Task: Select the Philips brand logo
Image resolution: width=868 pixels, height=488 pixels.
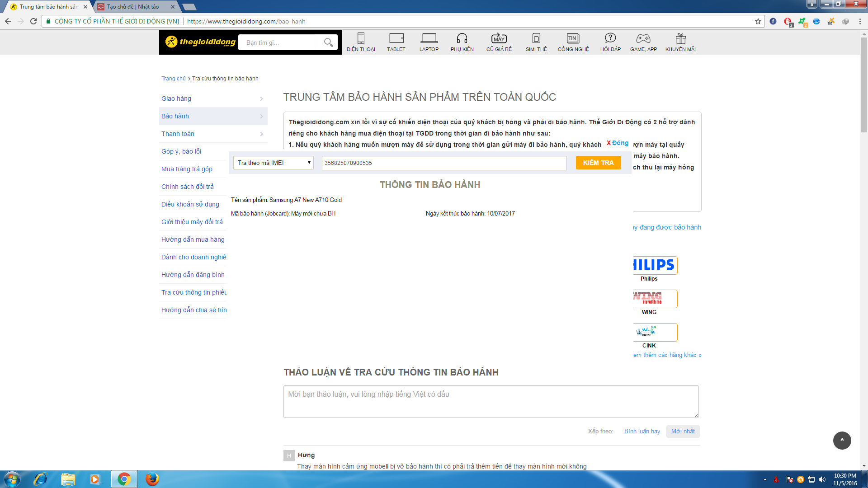Action: click(655, 265)
